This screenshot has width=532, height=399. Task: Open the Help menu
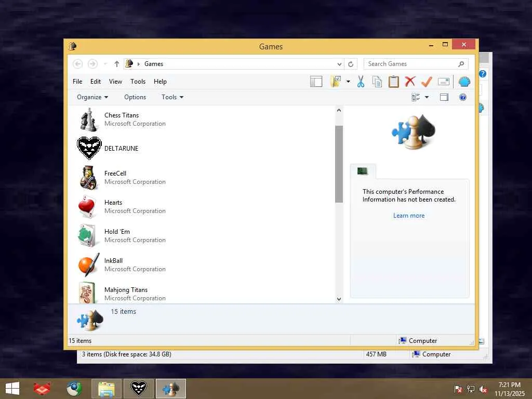coord(160,82)
